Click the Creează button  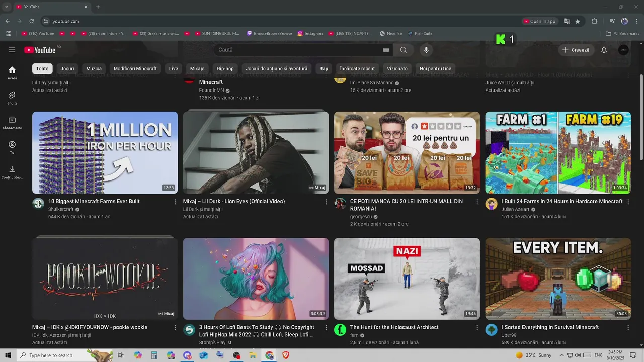point(576,50)
